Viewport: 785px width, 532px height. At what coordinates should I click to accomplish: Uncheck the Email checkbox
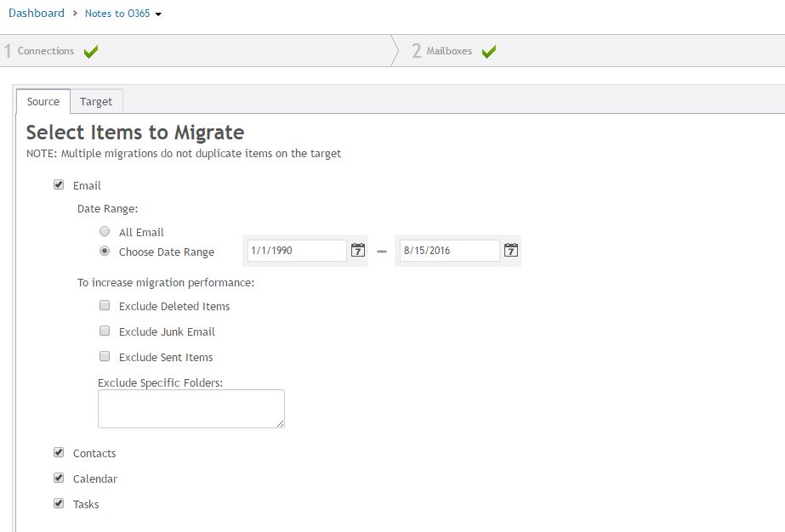(59, 184)
